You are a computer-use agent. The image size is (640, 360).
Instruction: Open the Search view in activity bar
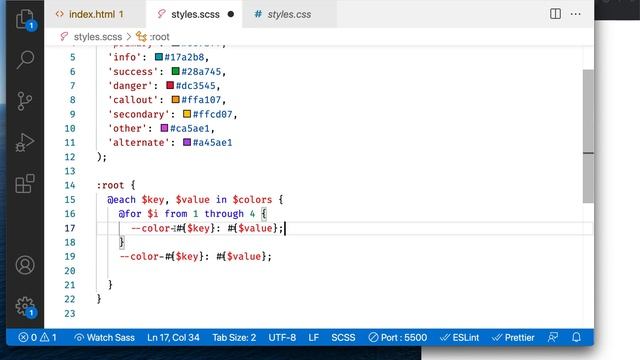(x=25, y=59)
